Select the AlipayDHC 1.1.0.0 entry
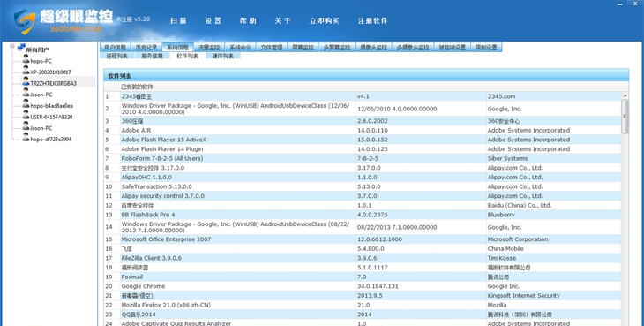Screen dimensions: 644x326 tap(363, 178)
